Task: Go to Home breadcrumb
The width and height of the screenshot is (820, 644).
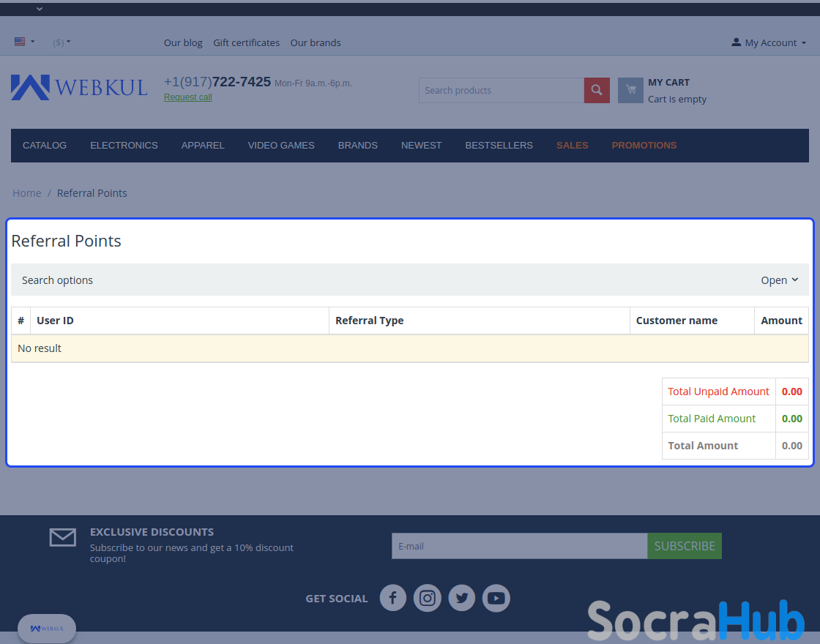Action: 26,193
